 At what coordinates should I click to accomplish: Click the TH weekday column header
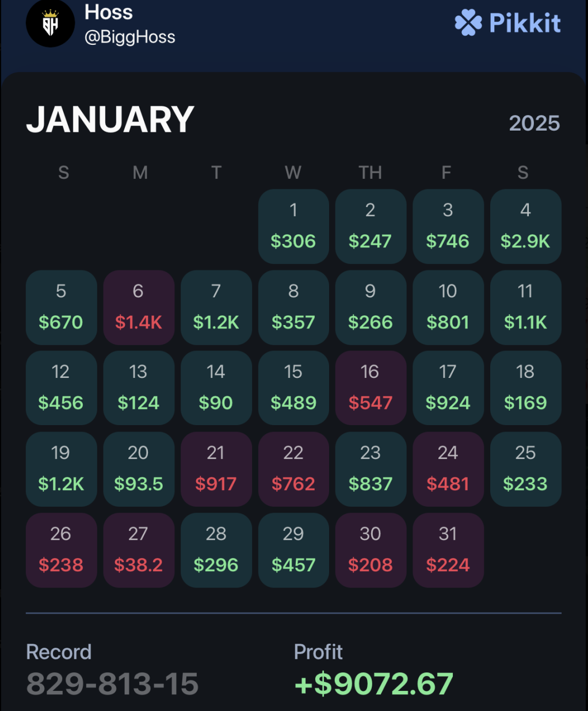[371, 173]
